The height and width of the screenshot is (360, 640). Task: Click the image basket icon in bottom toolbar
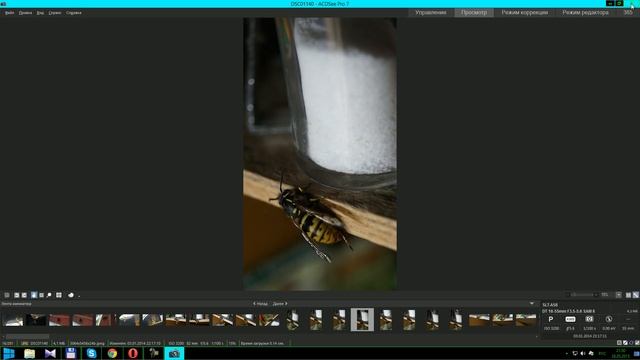point(7,295)
